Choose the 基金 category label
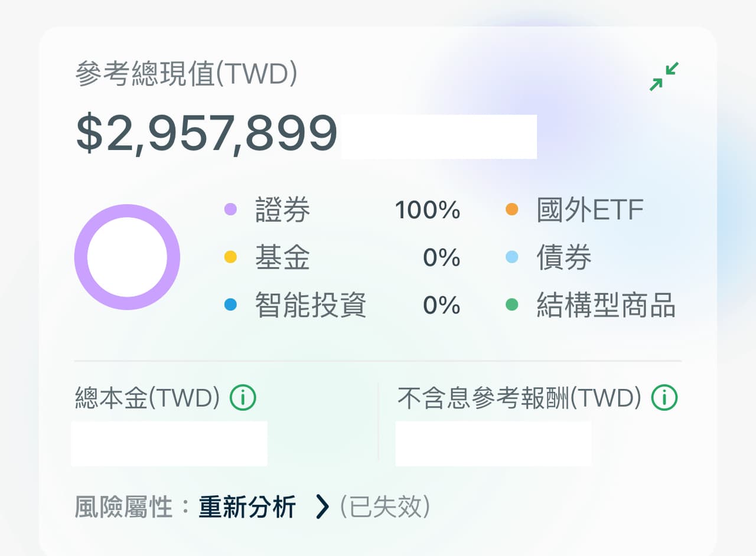This screenshot has height=556, width=756. pos(283,257)
